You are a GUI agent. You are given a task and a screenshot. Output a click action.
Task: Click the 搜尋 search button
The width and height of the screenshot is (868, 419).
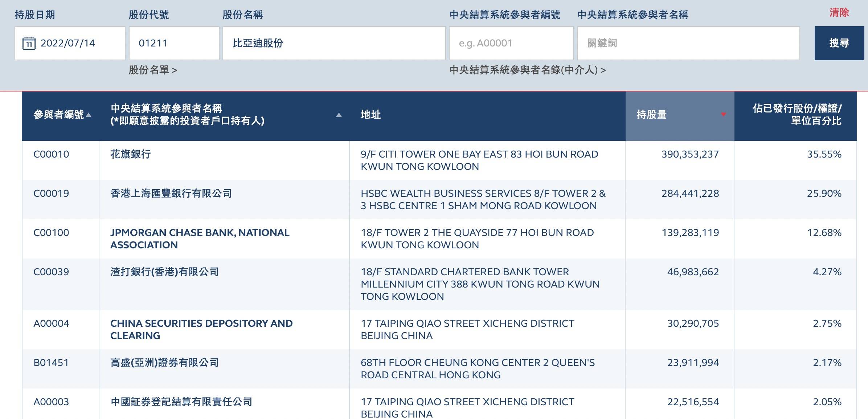tap(839, 43)
